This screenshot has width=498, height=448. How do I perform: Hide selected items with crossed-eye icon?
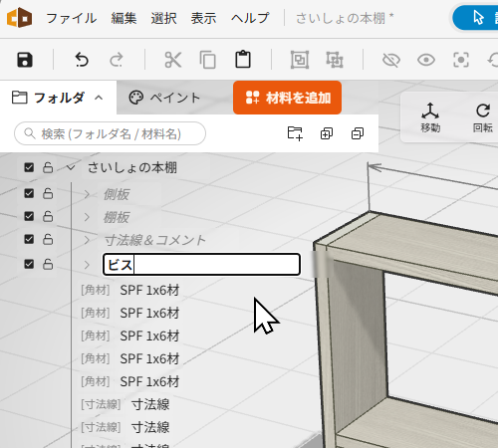[391, 60]
